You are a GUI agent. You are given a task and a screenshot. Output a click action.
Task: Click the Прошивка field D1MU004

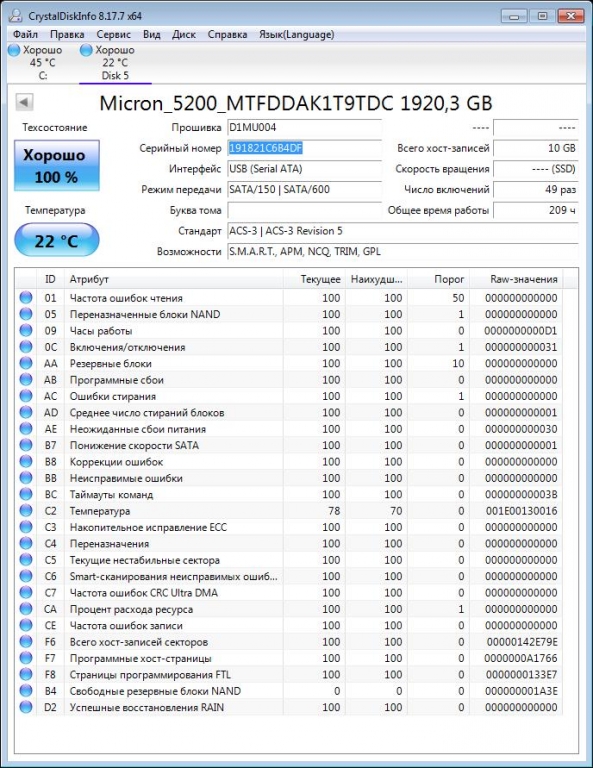[x=304, y=128]
